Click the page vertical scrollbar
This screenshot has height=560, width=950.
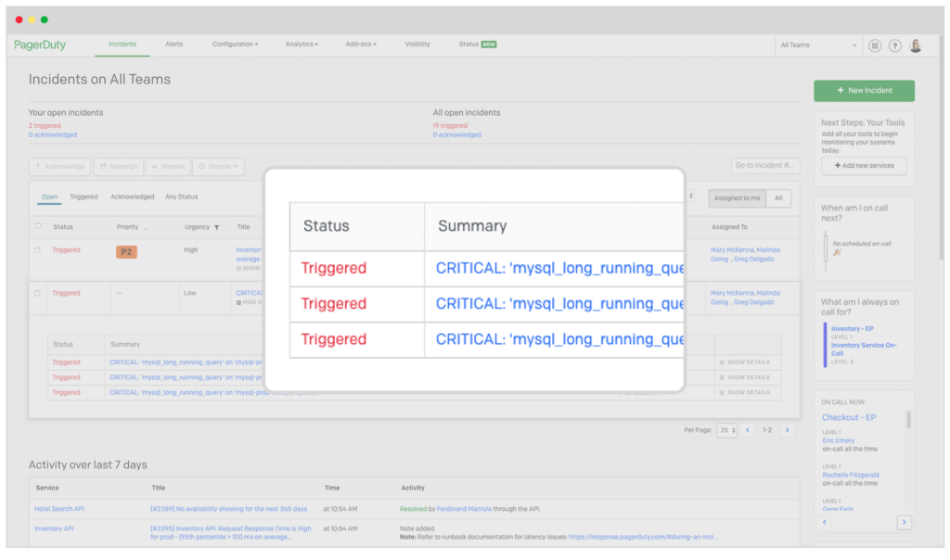tap(942, 148)
